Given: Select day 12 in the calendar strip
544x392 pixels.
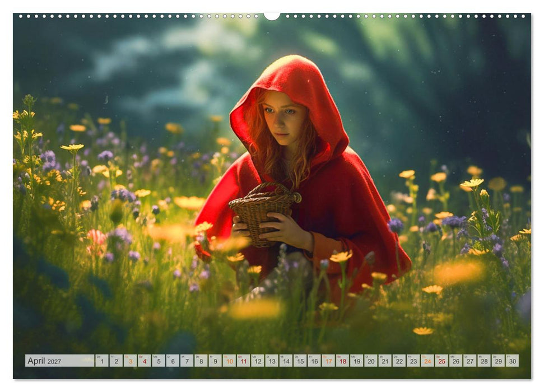Looking at the screenshot, I should coord(258,361).
